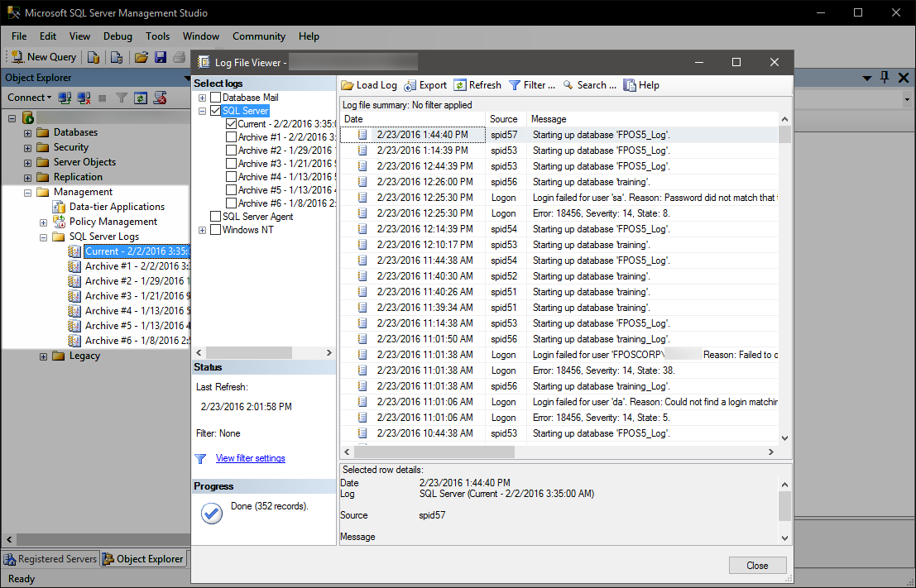The width and height of the screenshot is (916, 588).
Task: Toggle the Database Mail checkbox
Action: 216,98
